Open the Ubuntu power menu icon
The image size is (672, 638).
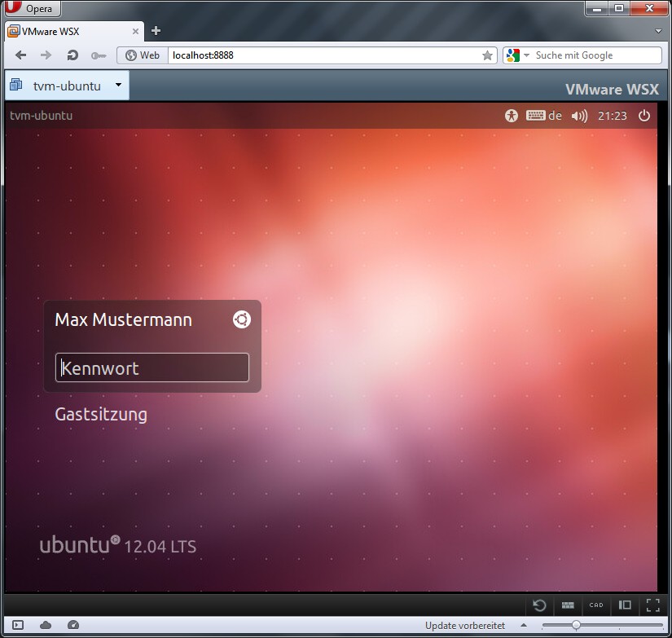(644, 116)
